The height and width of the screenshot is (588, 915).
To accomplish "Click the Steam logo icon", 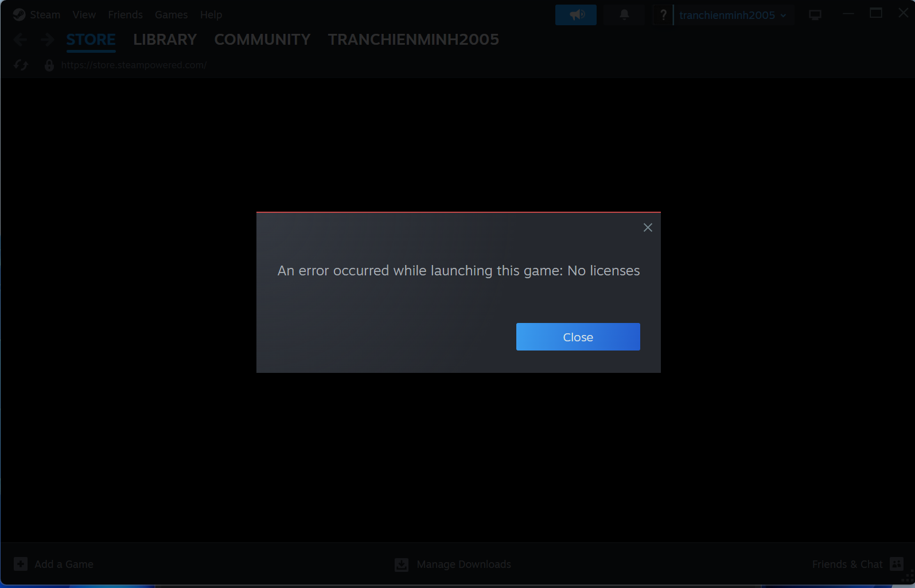I will [x=19, y=15].
